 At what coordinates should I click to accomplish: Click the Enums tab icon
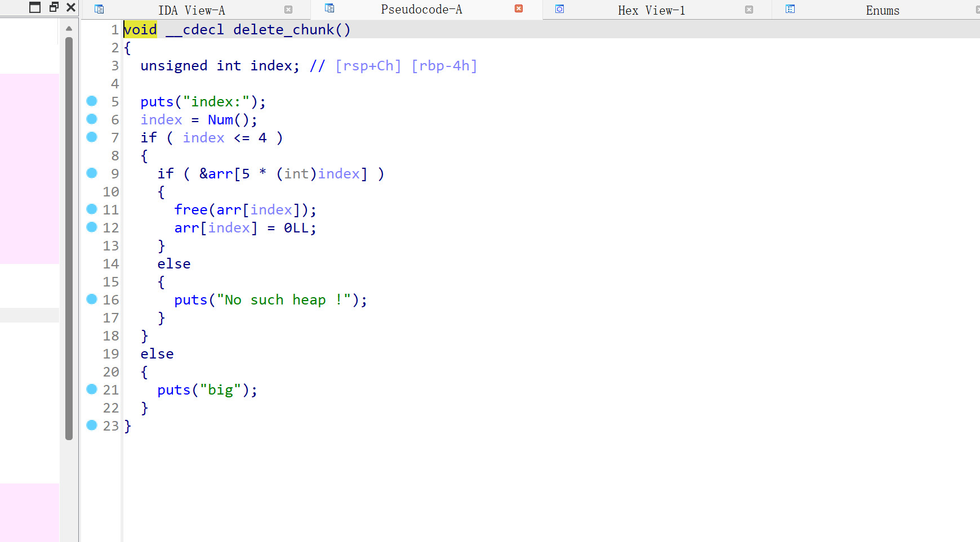[x=790, y=9]
